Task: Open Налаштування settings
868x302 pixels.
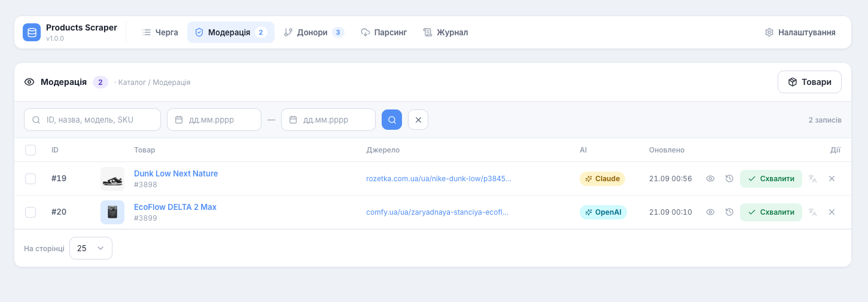Action: click(x=800, y=32)
